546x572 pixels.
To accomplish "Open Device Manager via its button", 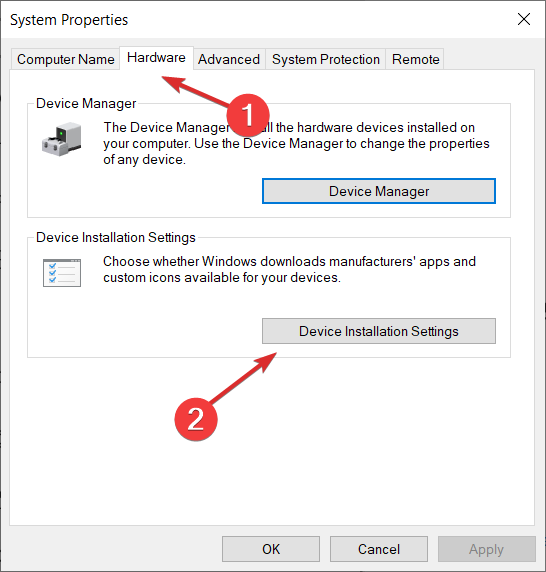I will pos(379,191).
